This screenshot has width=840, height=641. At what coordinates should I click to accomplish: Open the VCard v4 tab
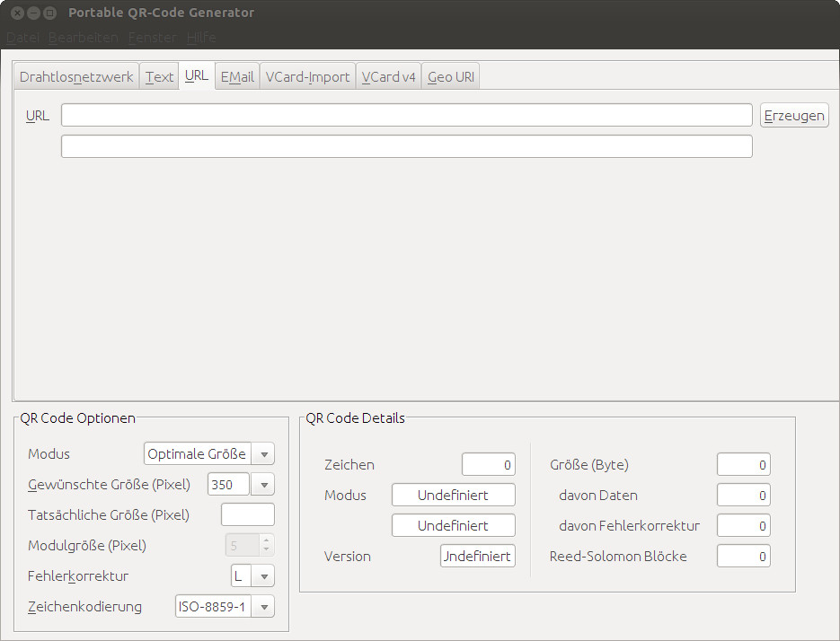[x=388, y=77]
